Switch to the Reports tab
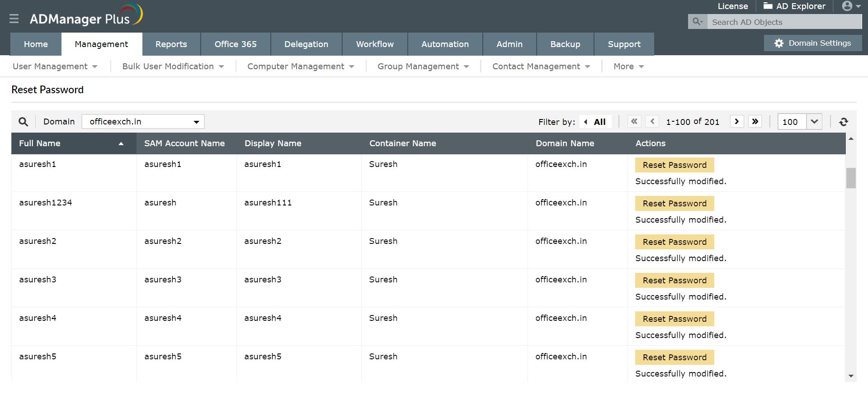The image size is (868, 396). pos(171,44)
